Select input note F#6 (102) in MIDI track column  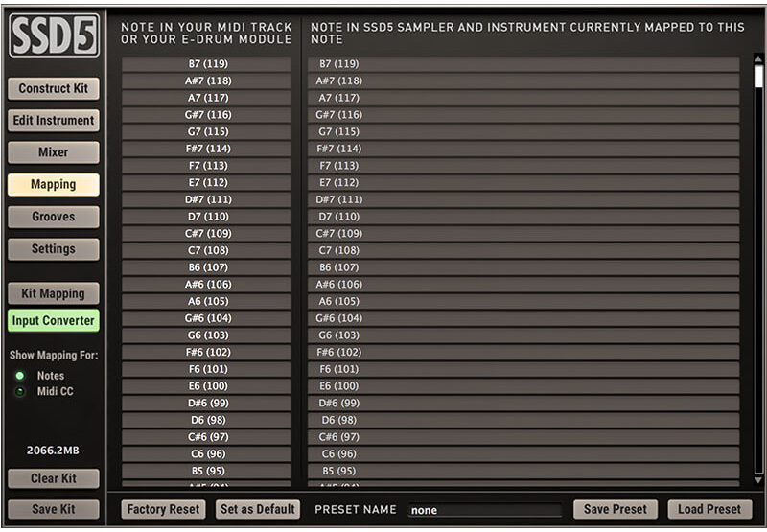click(x=206, y=352)
